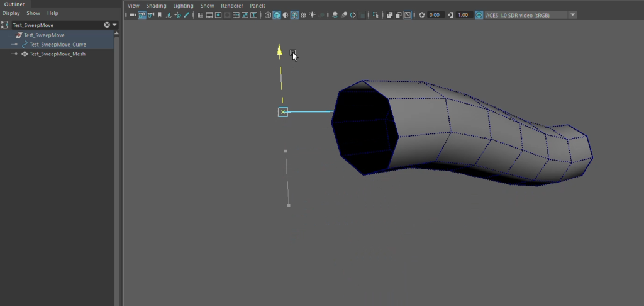644x306 pixels.
Task: Click the Use All Lights bulb icon
Action: pyautogui.click(x=312, y=14)
